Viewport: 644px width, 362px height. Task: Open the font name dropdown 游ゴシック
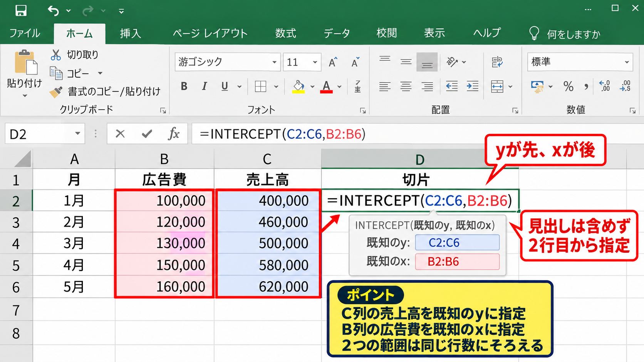pos(274,62)
